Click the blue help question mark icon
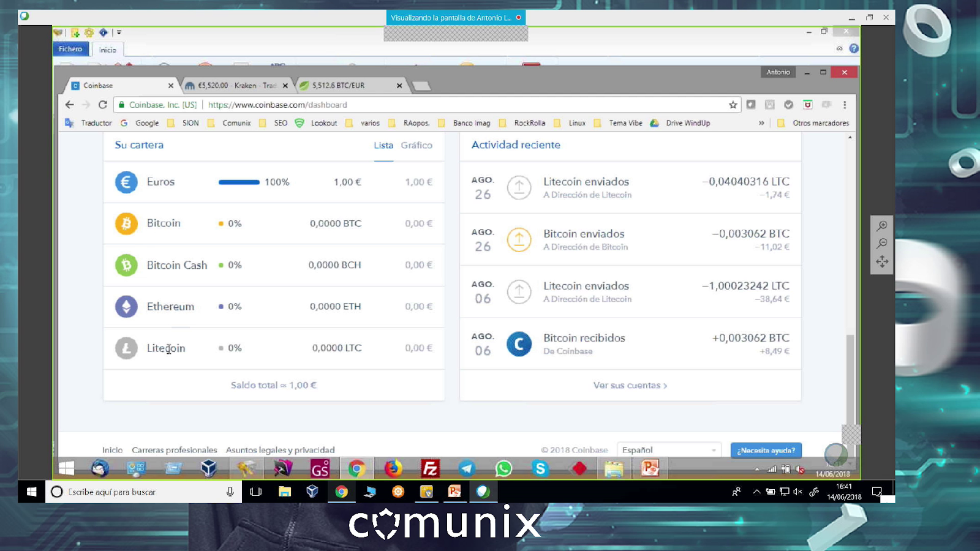 (854, 48)
